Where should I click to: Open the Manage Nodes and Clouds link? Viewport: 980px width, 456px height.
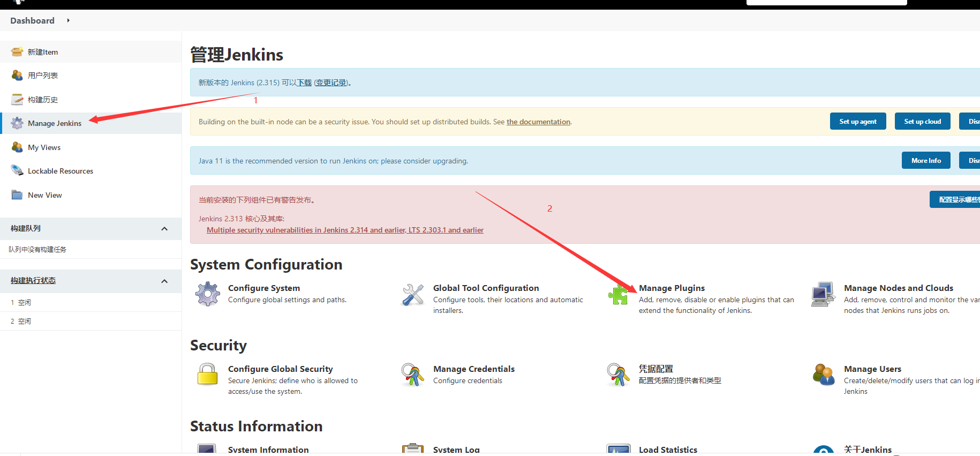(x=899, y=288)
